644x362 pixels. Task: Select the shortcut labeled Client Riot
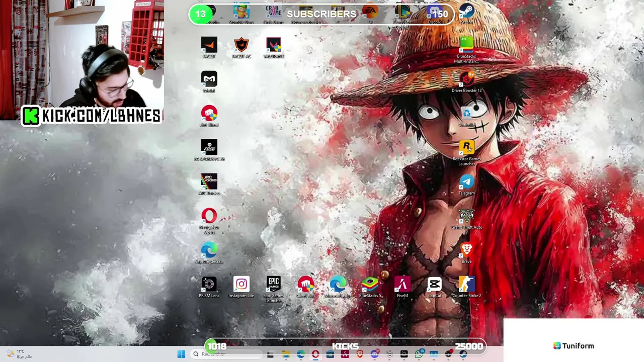305,288
